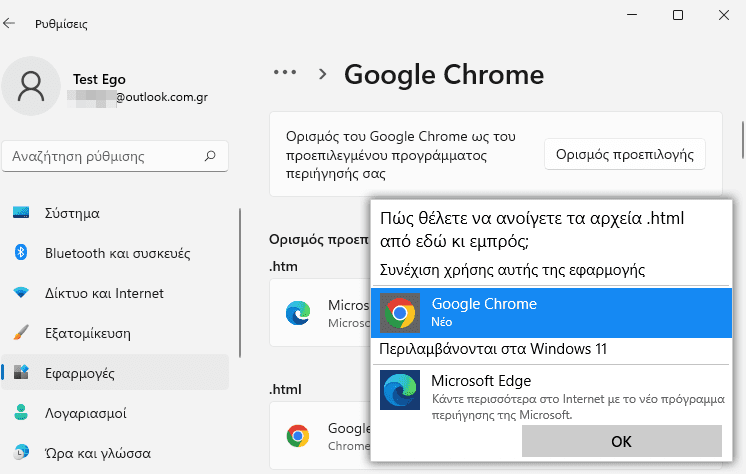Choose Microsoft Edge in the popup
746x474 pixels.
pos(551,395)
